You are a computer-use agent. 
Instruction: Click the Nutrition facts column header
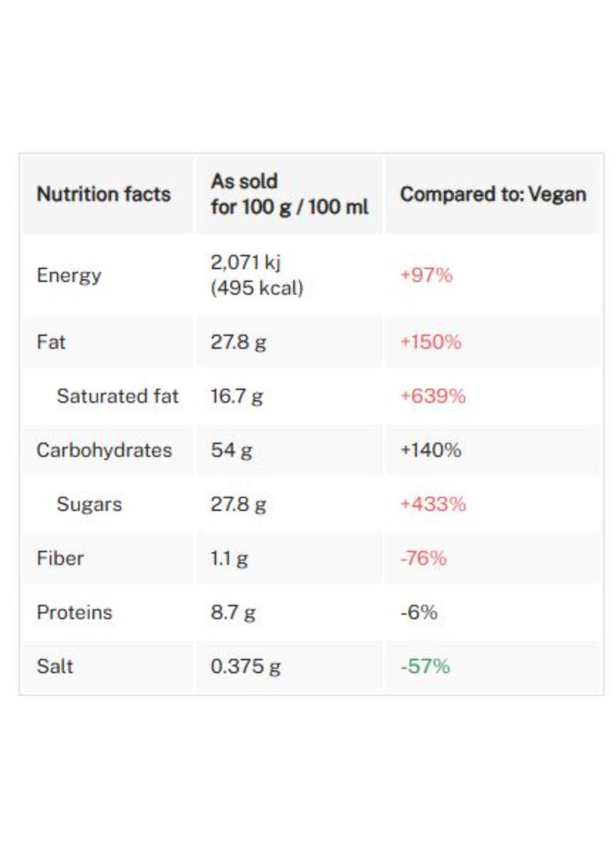pyautogui.click(x=103, y=194)
